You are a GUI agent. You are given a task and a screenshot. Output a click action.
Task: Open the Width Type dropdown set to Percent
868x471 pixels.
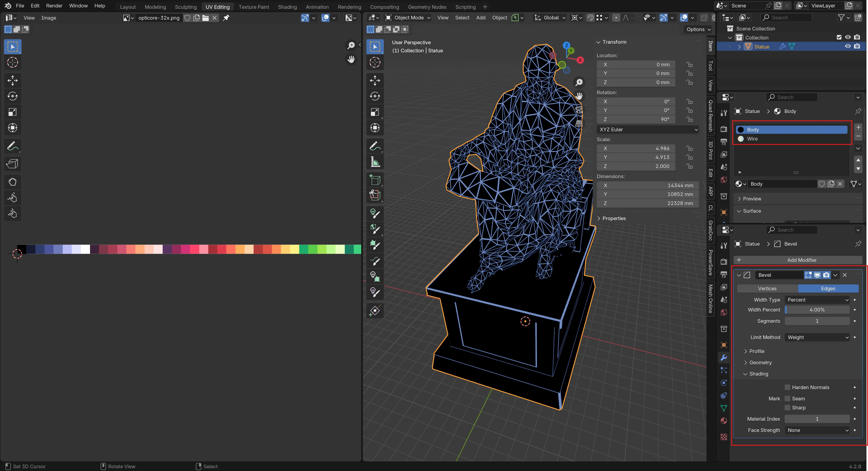[x=817, y=300]
